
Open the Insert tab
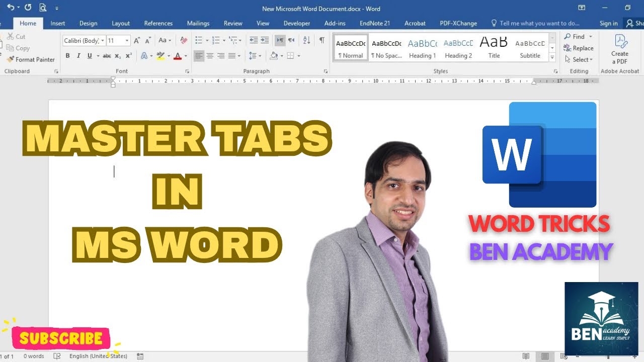58,23
